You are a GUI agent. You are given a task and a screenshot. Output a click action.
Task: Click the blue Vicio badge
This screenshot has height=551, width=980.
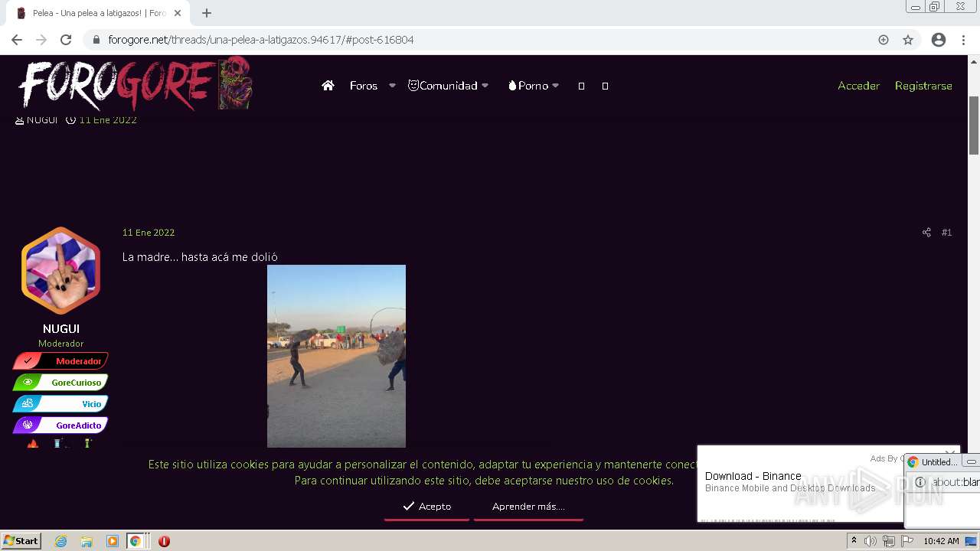(x=61, y=403)
